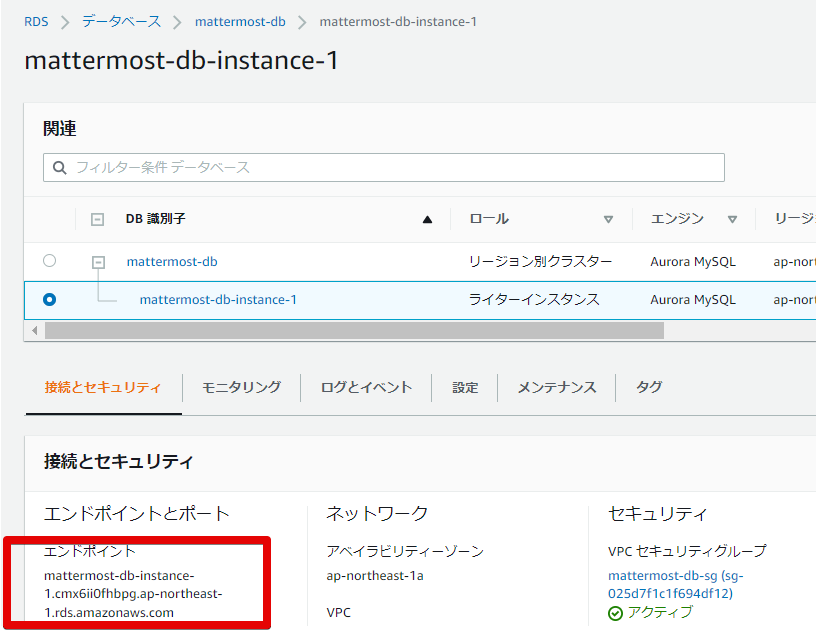Open the filter icon on the ロール column
The image size is (816, 633).
608,218
